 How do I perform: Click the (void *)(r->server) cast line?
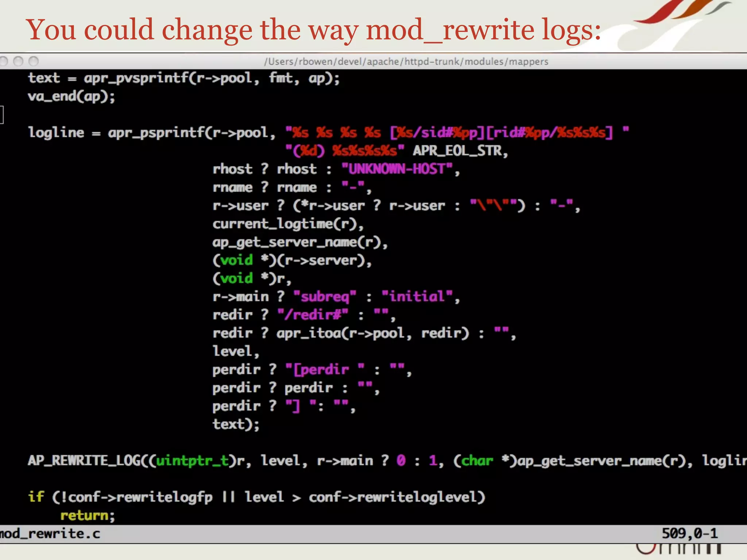pyautogui.click(x=292, y=260)
